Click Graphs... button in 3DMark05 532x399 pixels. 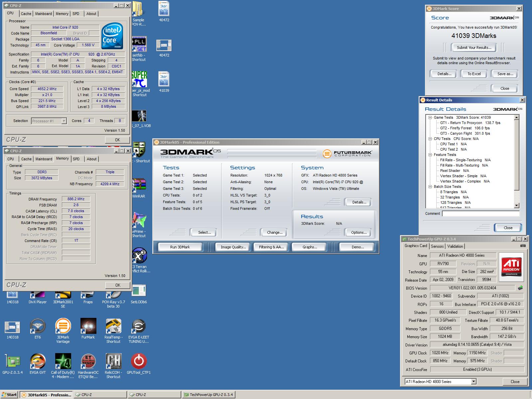tap(310, 247)
